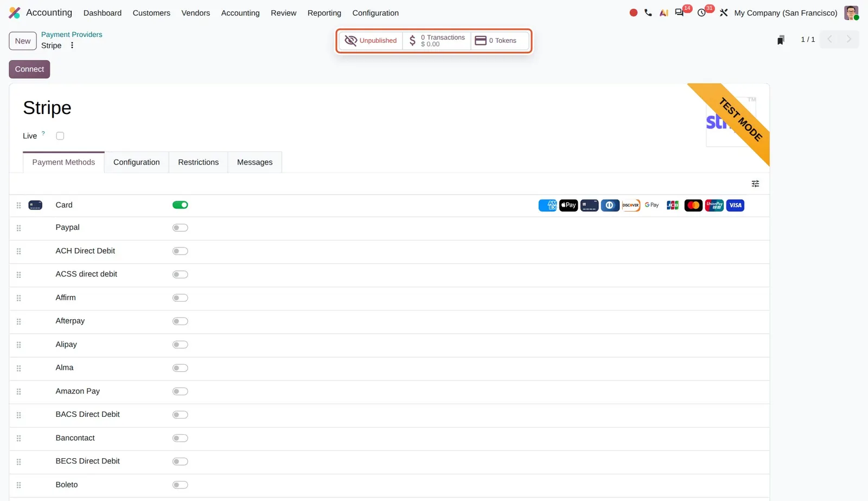Open the Configuration top menu
Viewport: 868px width, 501px height.
click(x=375, y=13)
